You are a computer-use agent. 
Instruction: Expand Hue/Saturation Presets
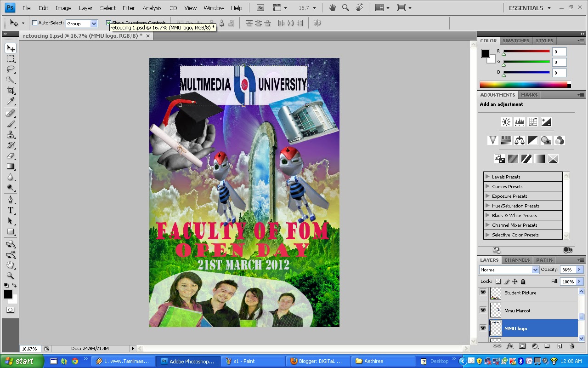click(487, 206)
